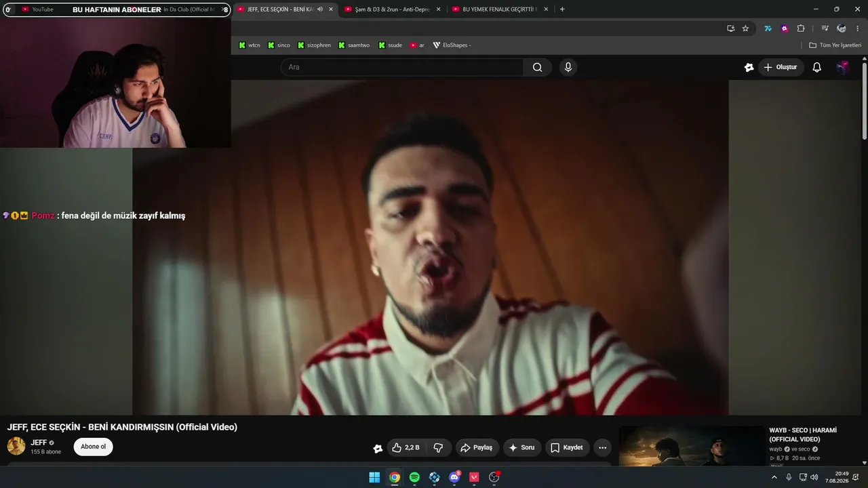Click the sparkle icon next to Oluştur
Image resolution: width=868 pixels, height=488 pixels.
(749, 67)
